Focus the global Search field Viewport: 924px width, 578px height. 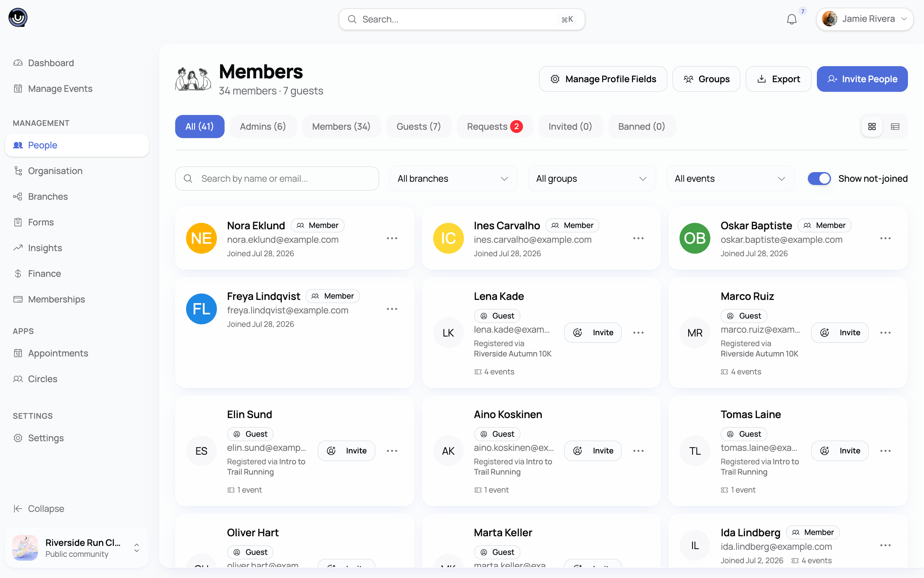[462, 19]
